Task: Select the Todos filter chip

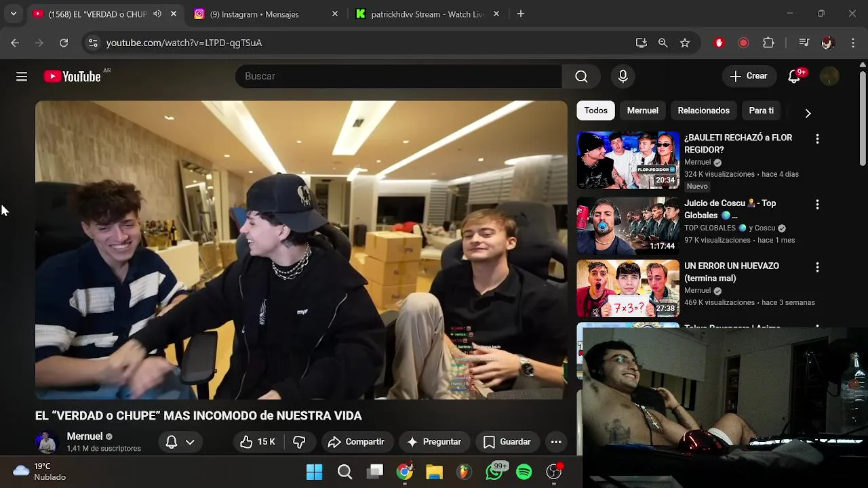Action: pos(596,110)
